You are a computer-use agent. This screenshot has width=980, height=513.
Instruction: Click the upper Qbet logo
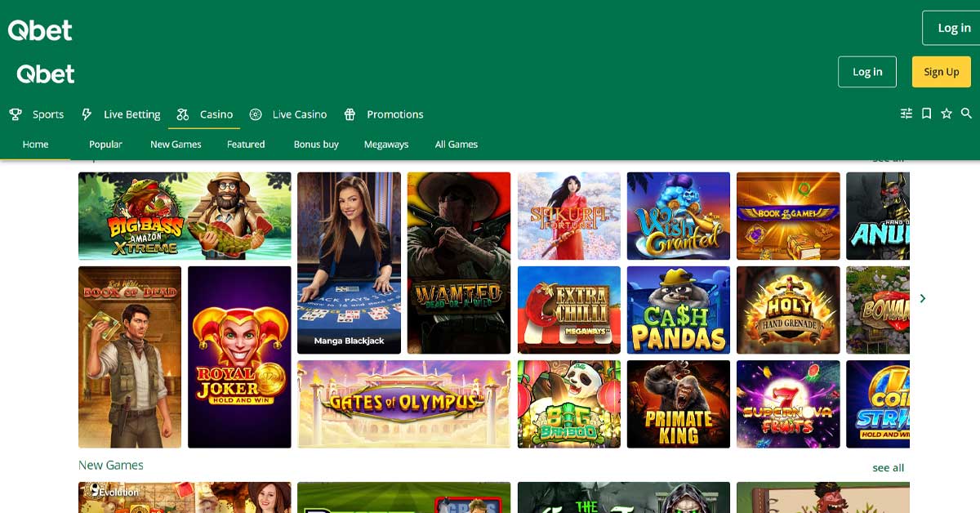point(40,30)
